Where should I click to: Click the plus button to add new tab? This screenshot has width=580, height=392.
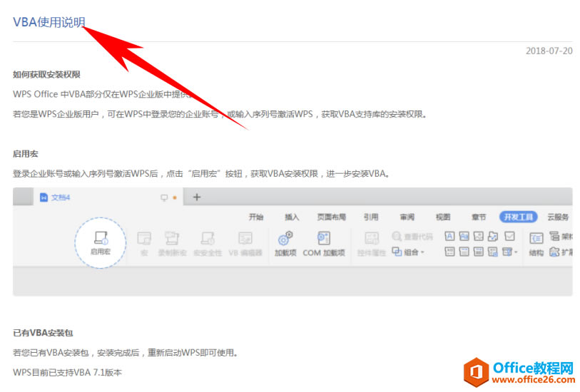(x=197, y=197)
